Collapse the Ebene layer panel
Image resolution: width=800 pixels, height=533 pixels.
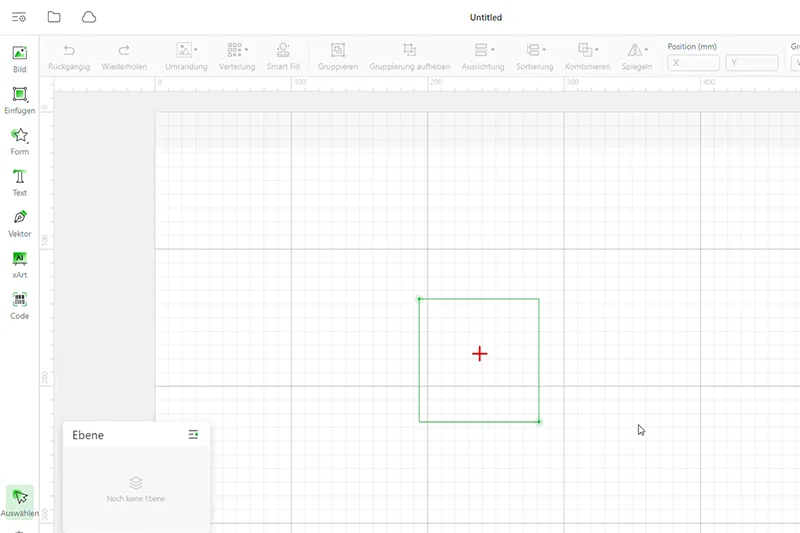[x=193, y=435]
